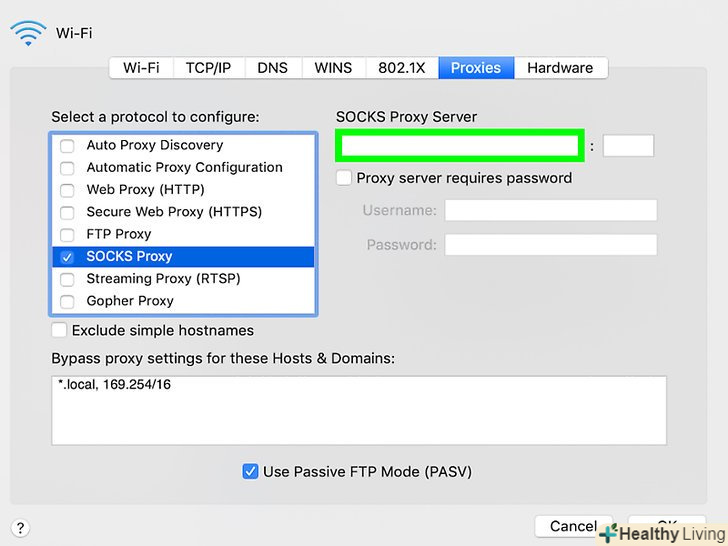Viewport: 728px width, 546px height.
Task: Click the proxy port number field
Action: (x=628, y=146)
